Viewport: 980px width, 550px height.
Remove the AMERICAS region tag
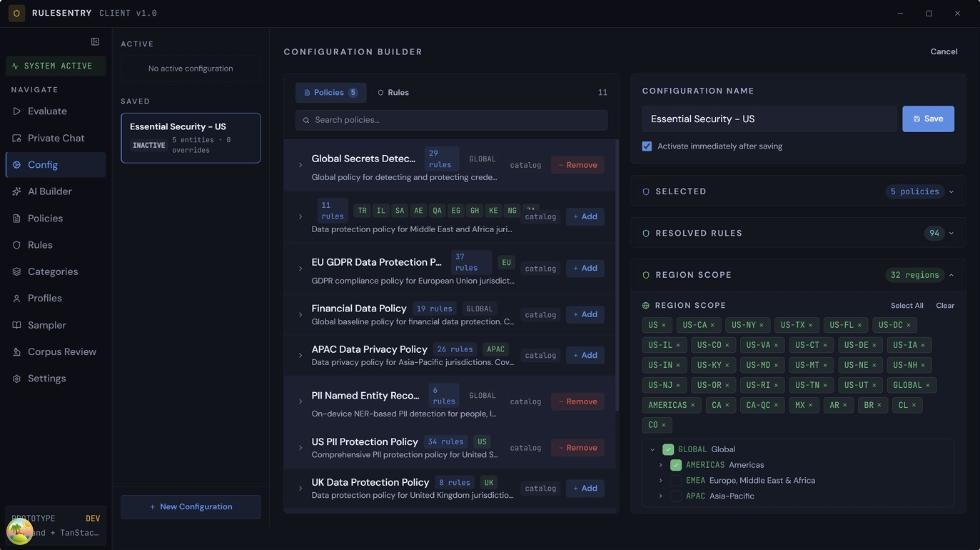tap(692, 405)
